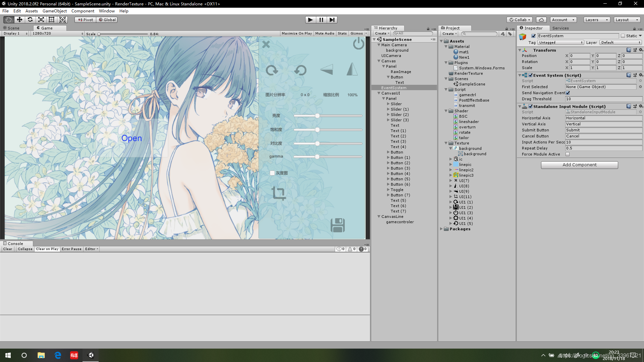Select the Rect transform tool
Image resolution: width=644 pixels, height=362 pixels.
52,20
